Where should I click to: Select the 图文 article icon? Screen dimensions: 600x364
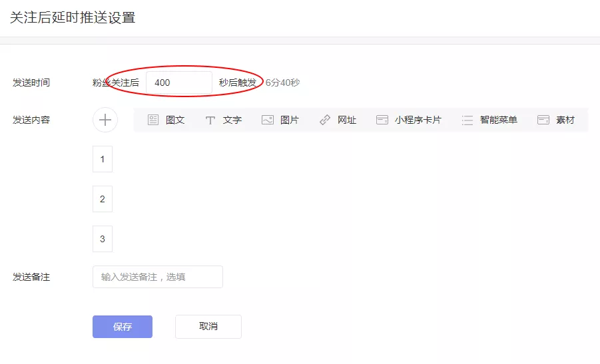(153, 120)
